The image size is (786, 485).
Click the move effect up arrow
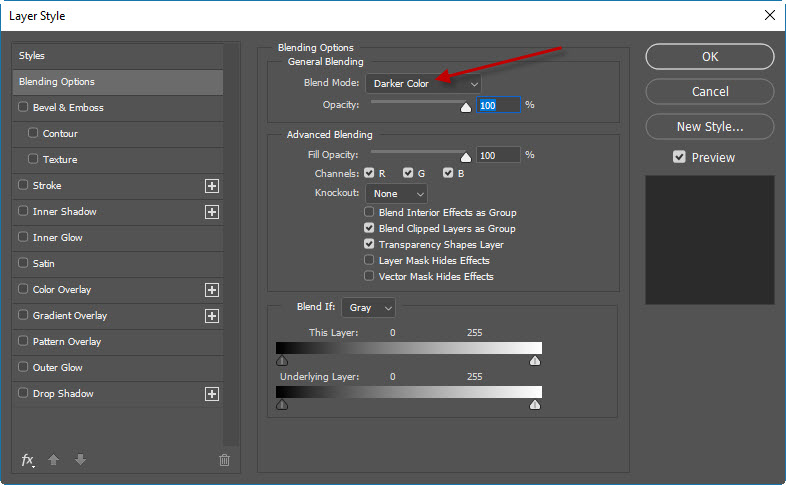coord(54,460)
